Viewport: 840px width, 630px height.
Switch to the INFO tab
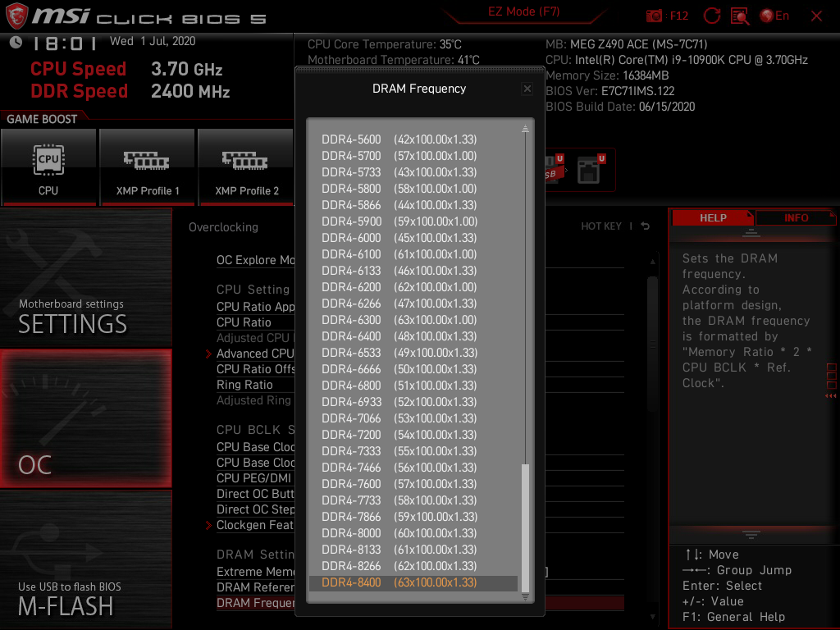(x=795, y=217)
